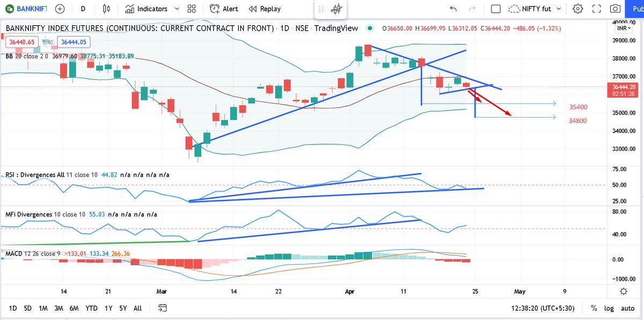Toggle auto scale on the price axis

(627, 308)
